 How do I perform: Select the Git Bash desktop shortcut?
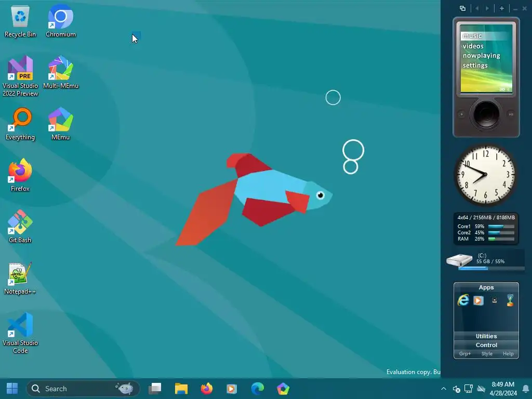pyautogui.click(x=20, y=227)
